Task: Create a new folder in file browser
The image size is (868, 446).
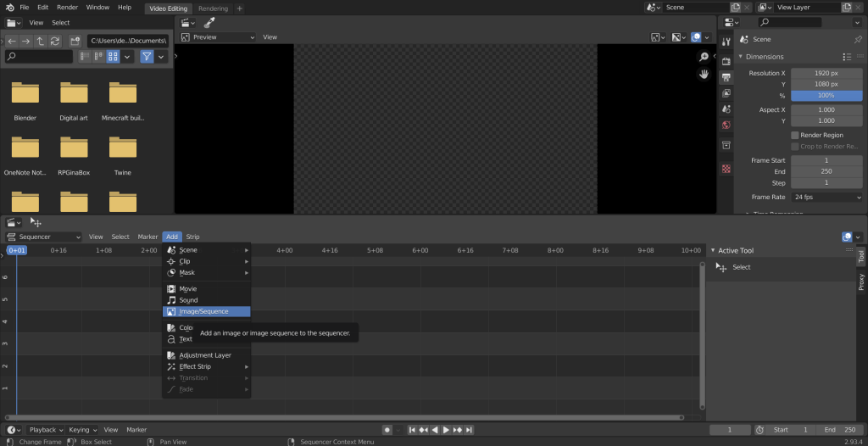Action: click(75, 41)
